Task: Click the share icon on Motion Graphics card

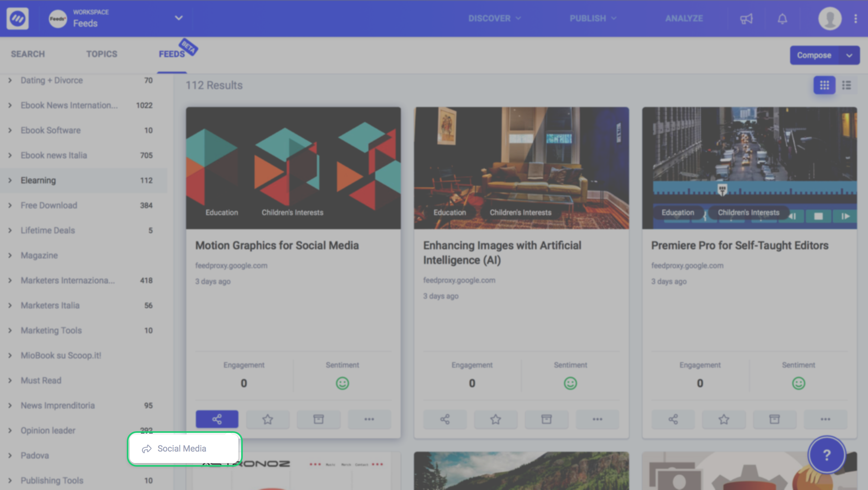Action: tap(217, 418)
